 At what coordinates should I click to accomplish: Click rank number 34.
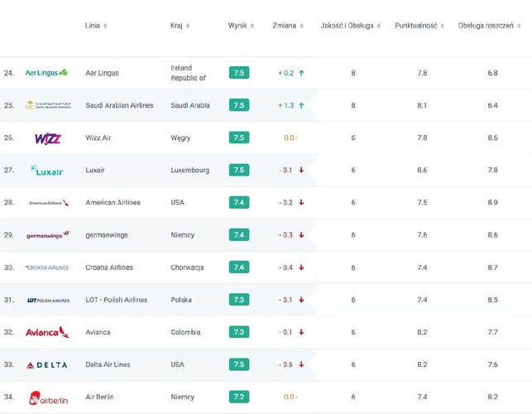click(9, 397)
